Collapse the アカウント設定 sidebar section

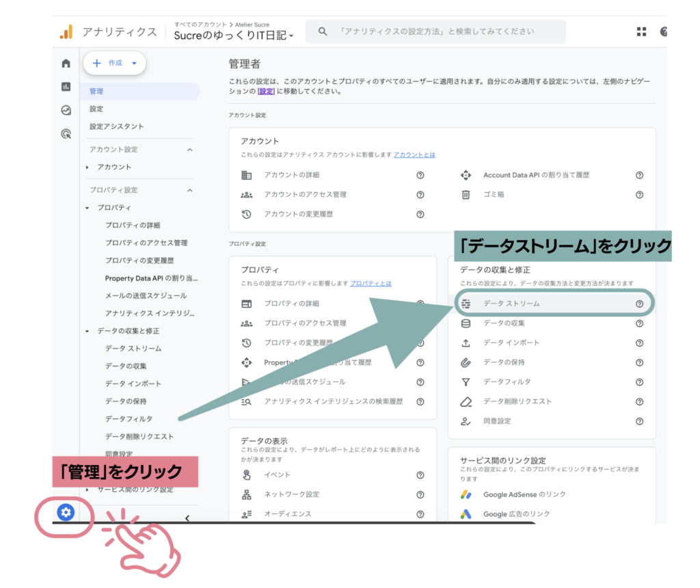(189, 150)
